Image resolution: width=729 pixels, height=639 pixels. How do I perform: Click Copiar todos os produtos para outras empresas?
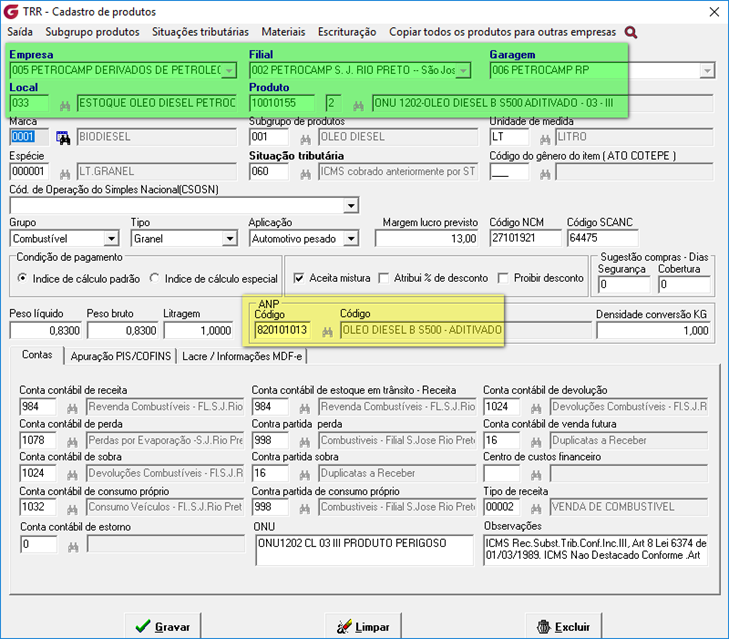point(502,32)
